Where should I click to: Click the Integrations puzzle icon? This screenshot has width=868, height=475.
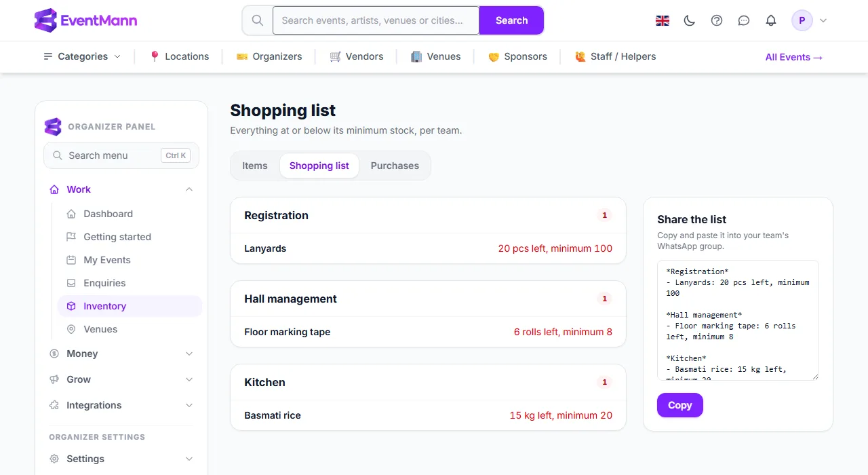[54, 405]
